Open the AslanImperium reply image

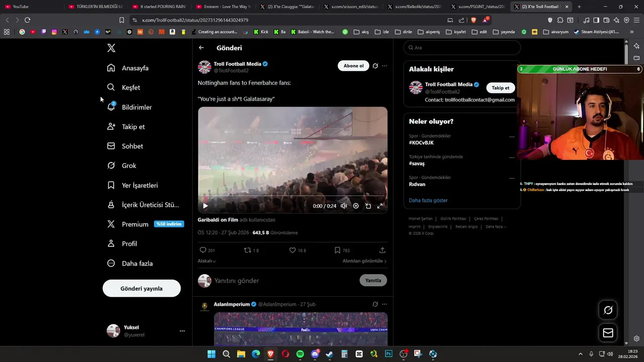301,329
